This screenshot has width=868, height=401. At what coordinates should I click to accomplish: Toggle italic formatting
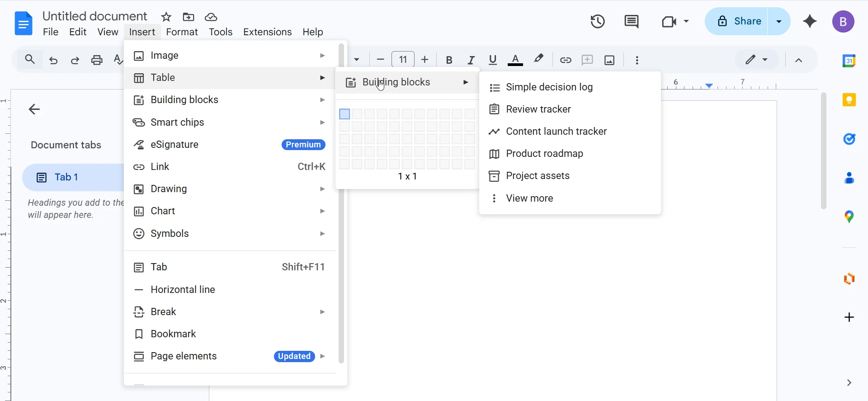pos(471,60)
